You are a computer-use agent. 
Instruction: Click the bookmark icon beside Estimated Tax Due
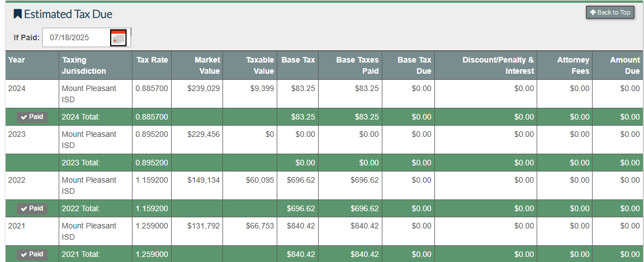[x=18, y=14]
